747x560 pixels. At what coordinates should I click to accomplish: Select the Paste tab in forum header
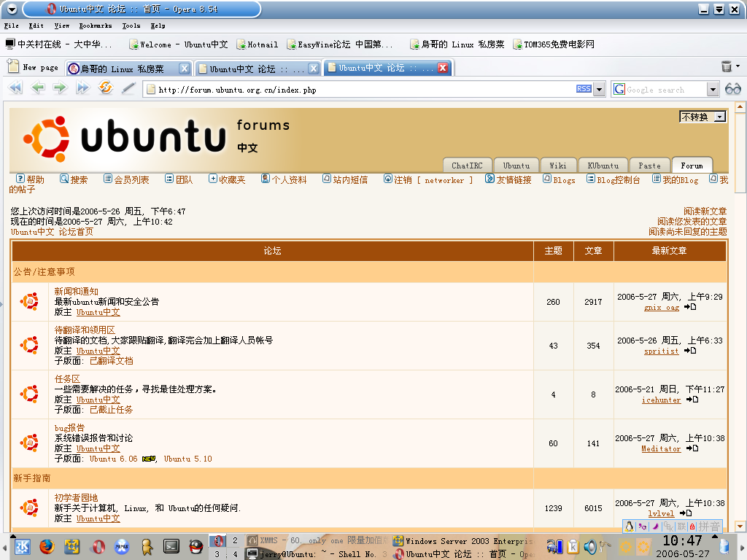pos(649,166)
